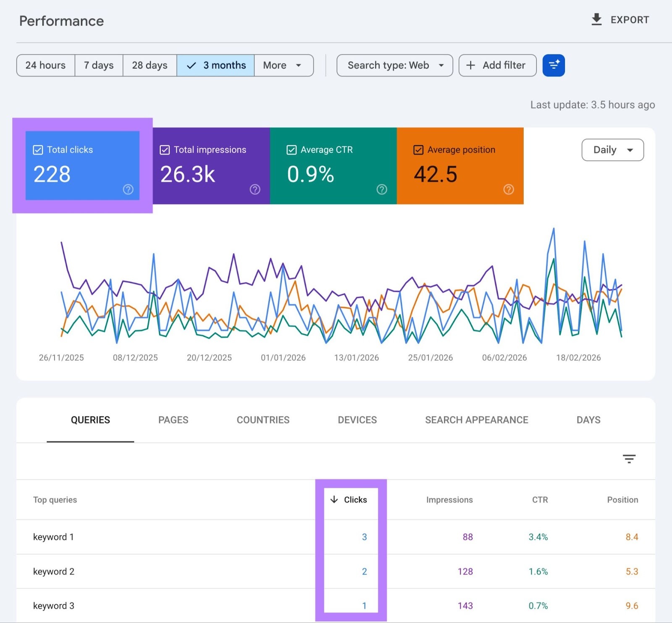Click the sort arrow on the Clicks column
This screenshot has width=672, height=623.
point(333,500)
